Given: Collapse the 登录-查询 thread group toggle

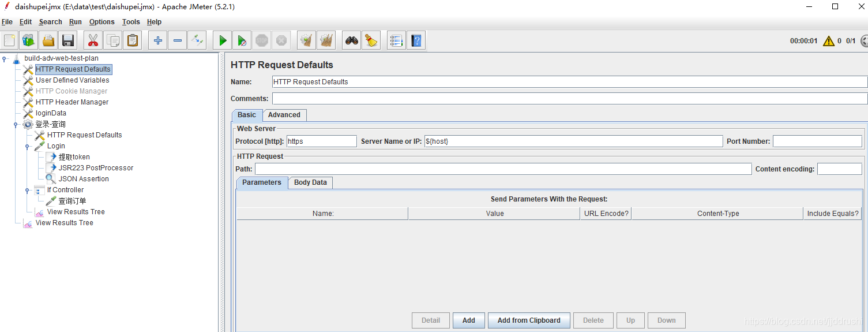Looking at the screenshot, I should click(x=16, y=124).
